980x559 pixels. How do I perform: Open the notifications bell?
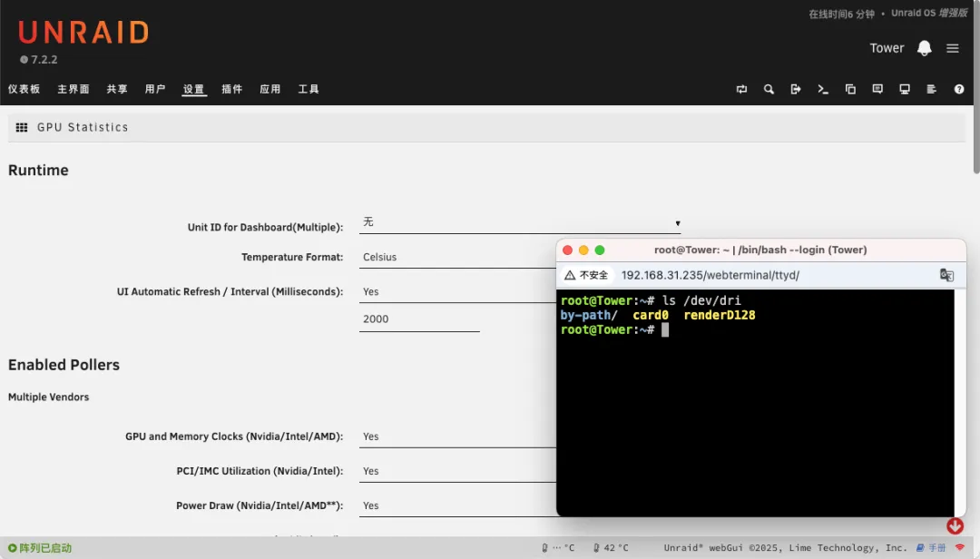tap(924, 48)
